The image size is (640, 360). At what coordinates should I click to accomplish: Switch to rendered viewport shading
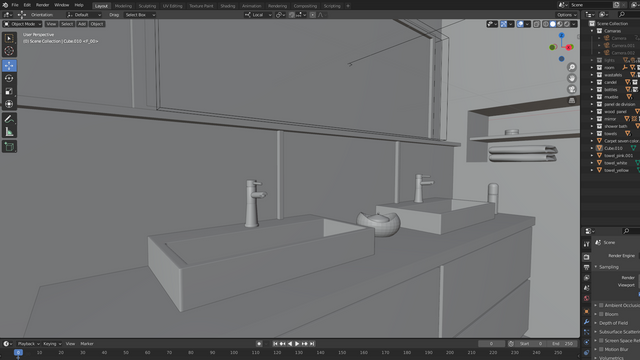pos(567,24)
